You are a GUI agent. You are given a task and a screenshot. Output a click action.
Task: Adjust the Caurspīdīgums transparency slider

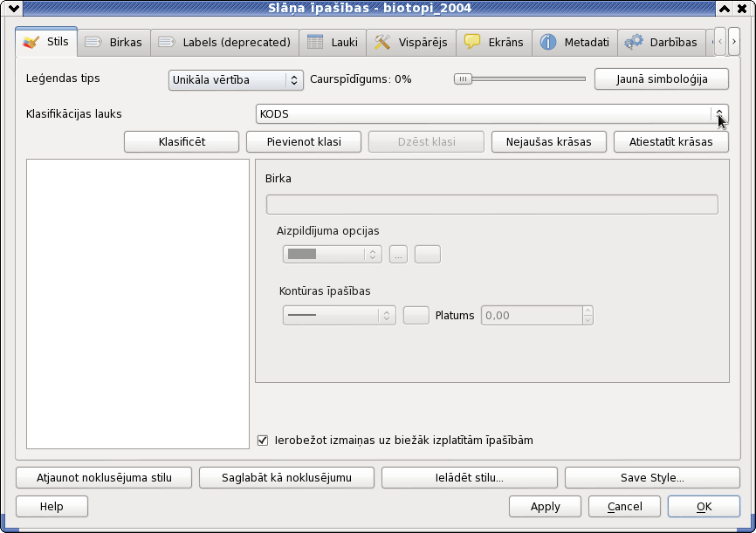click(519, 79)
